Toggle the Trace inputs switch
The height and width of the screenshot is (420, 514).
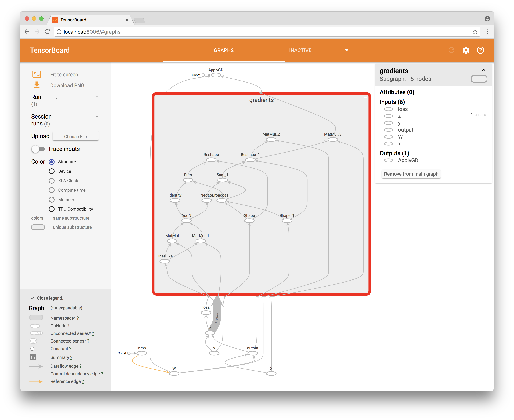coord(38,149)
